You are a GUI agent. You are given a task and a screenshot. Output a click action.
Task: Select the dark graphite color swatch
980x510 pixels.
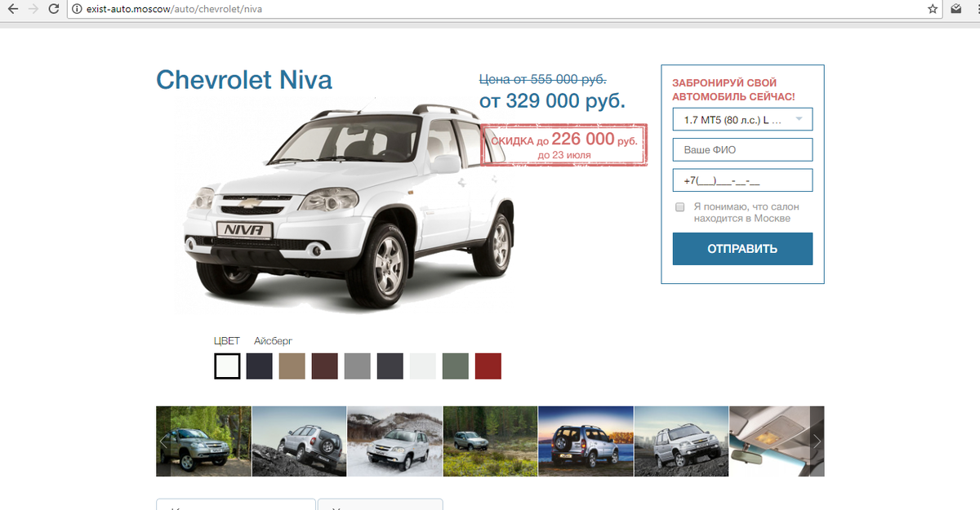(x=390, y=366)
